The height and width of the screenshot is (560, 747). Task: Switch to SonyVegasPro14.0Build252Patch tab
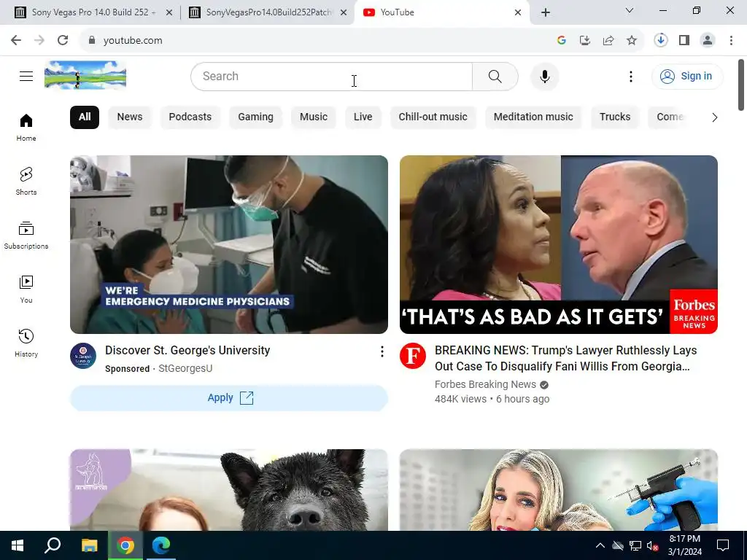click(x=268, y=12)
